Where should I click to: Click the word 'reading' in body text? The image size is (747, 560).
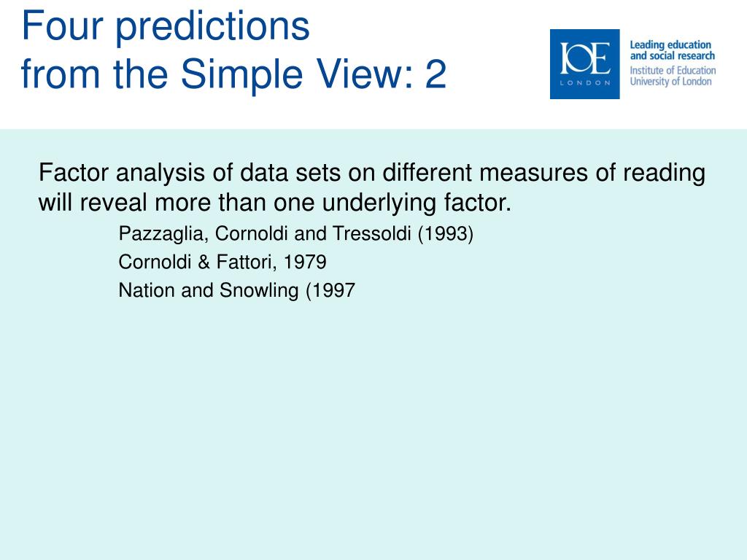pos(664,174)
